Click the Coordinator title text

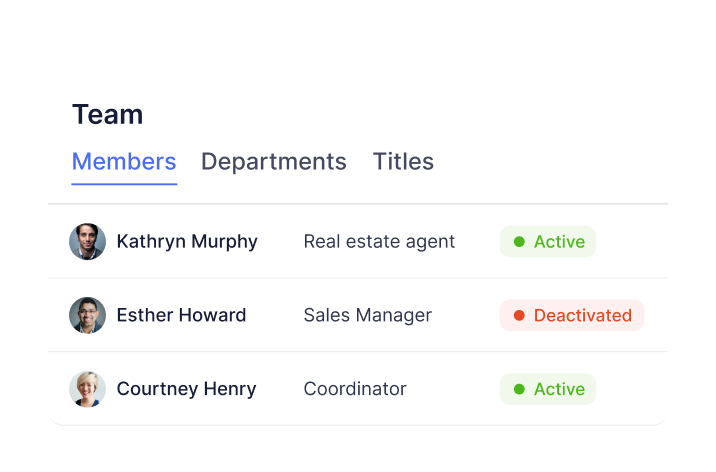(x=355, y=389)
